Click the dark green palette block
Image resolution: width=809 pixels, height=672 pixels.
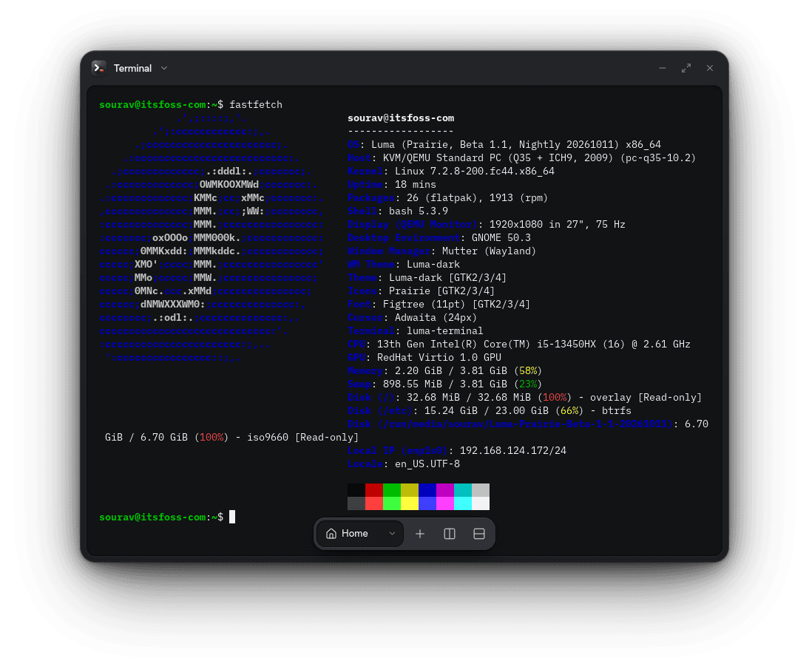pos(392,490)
